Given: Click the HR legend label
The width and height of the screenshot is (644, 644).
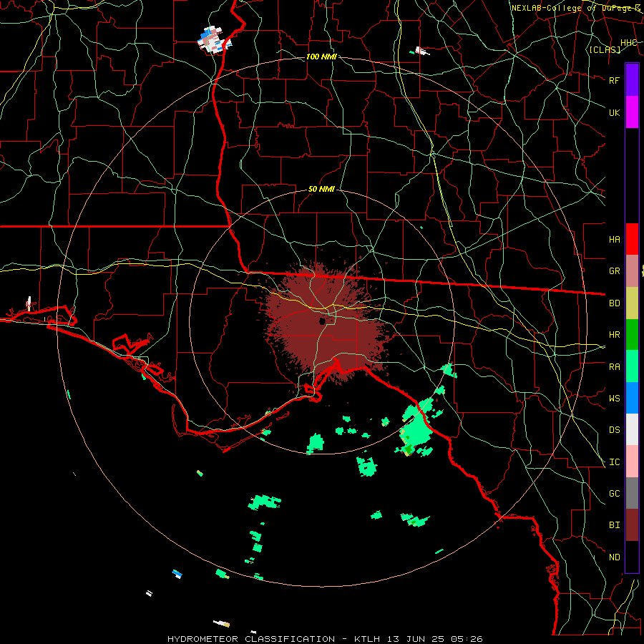Looking at the screenshot, I should click(x=614, y=335).
